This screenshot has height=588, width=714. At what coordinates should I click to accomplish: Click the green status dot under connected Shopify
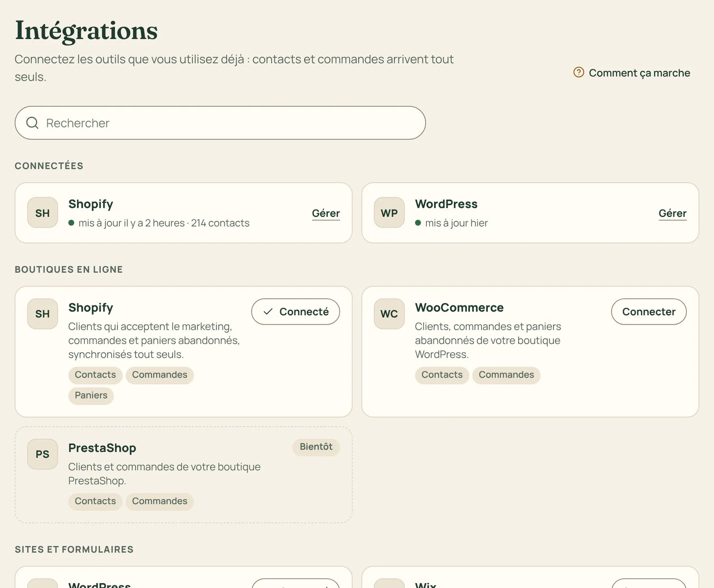click(71, 223)
